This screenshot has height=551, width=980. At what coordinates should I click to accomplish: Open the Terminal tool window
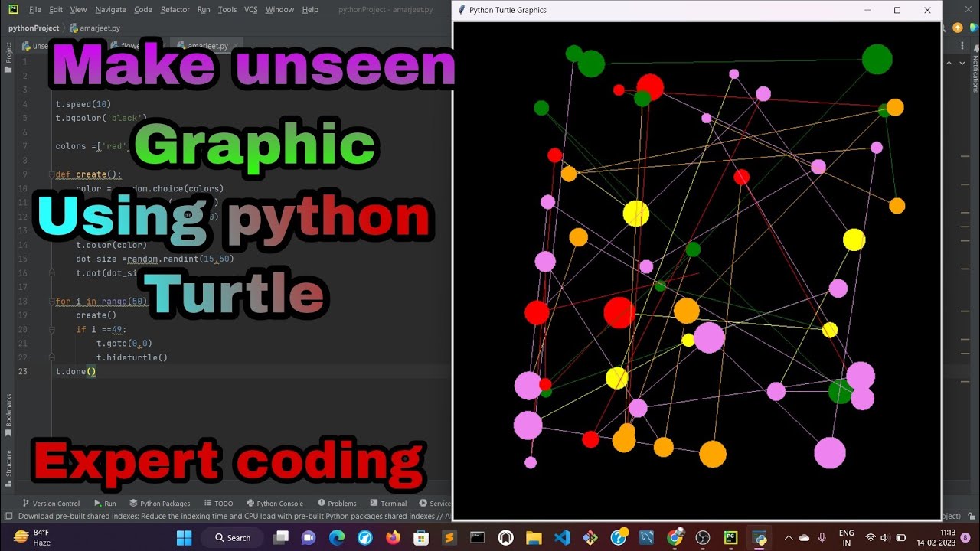point(388,504)
